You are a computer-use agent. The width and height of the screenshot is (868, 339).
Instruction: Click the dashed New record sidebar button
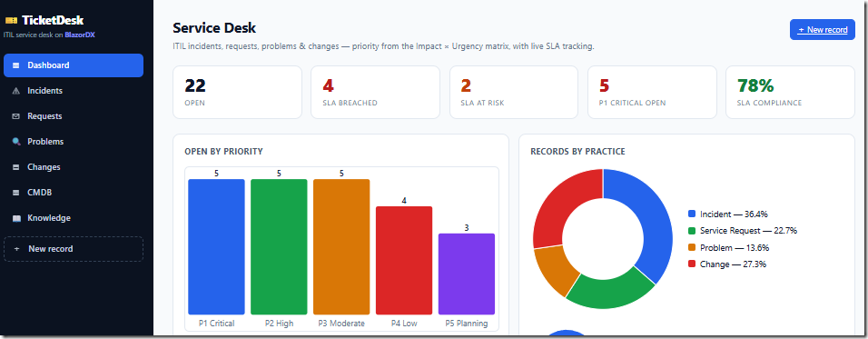point(73,249)
